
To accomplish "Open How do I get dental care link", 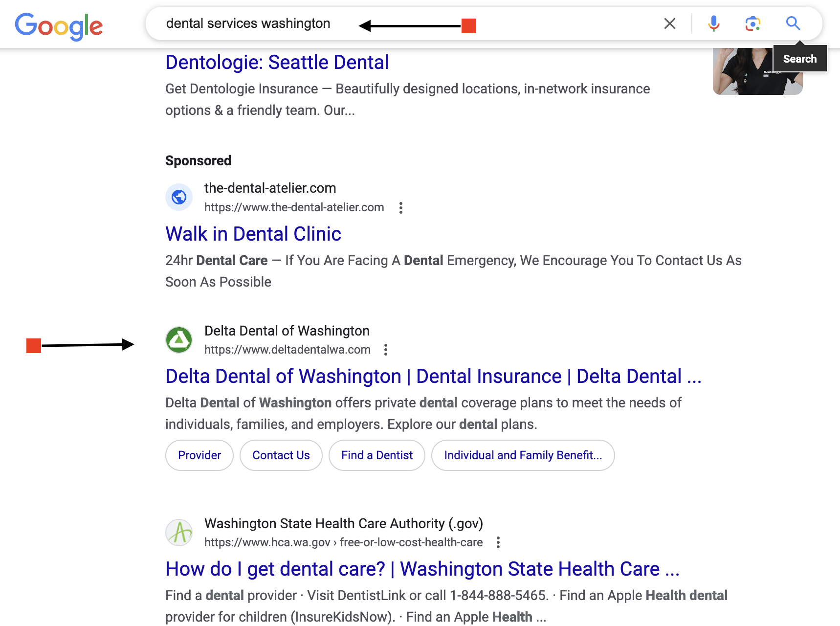I will click(422, 569).
